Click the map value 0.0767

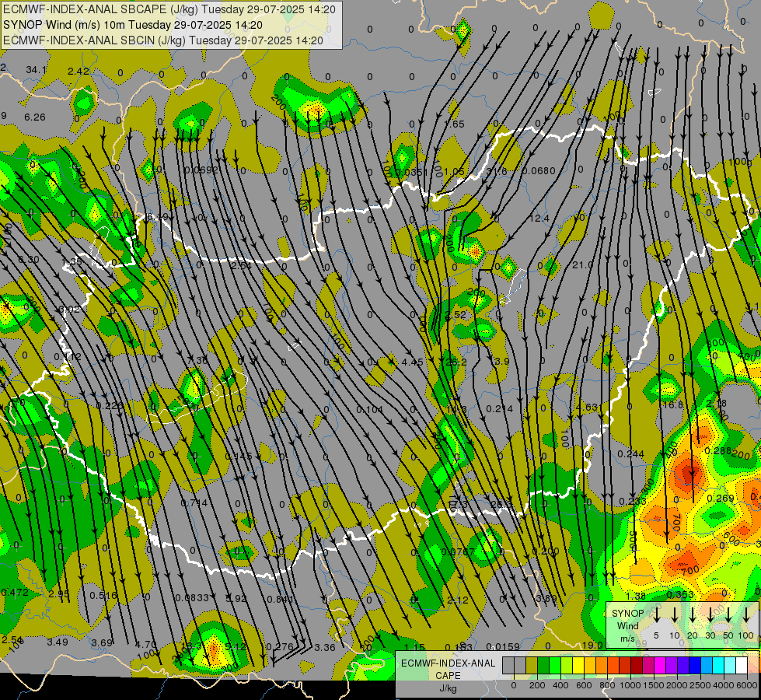point(457,552)
